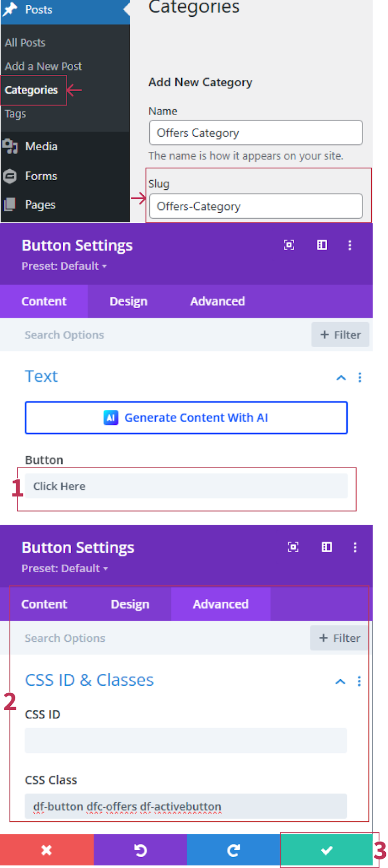Viewport: 388px width, 868px height.
Task: Click the purple undo arrow button
Action: coord(140,850)
